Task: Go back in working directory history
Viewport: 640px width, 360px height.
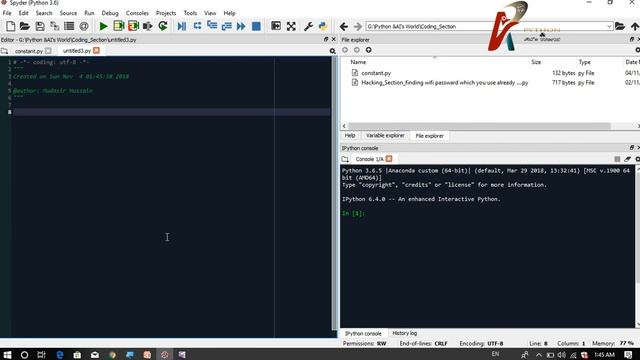Action: coord(344,27)
